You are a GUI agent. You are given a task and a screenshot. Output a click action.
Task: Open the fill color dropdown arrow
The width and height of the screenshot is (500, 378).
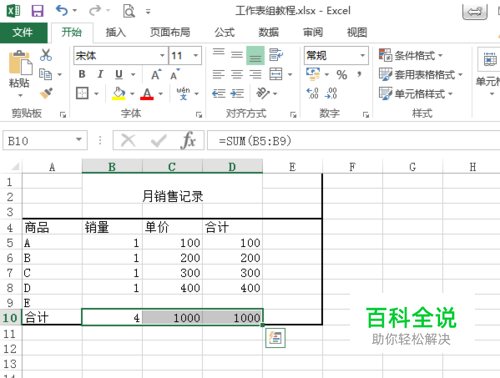point(132,94)
